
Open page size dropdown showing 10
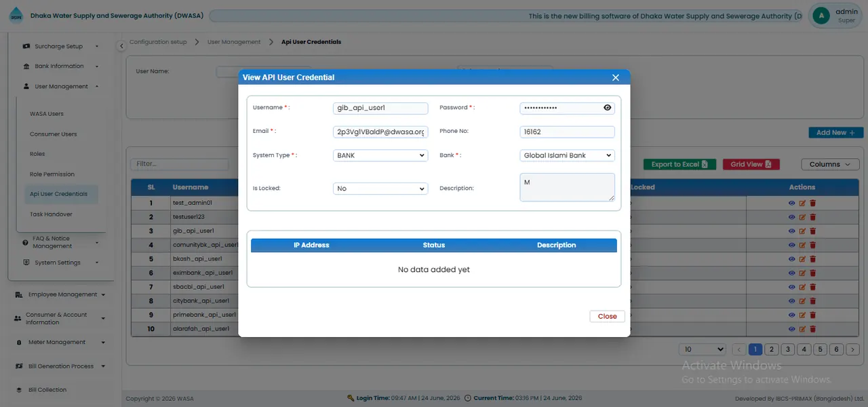(703, 349)
